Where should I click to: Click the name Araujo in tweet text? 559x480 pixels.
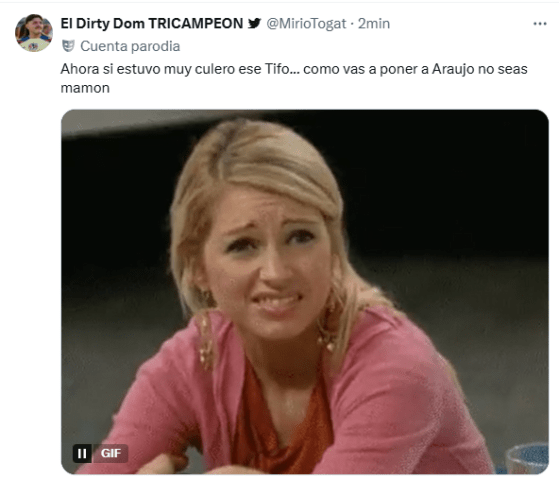[x=453, y=69]
